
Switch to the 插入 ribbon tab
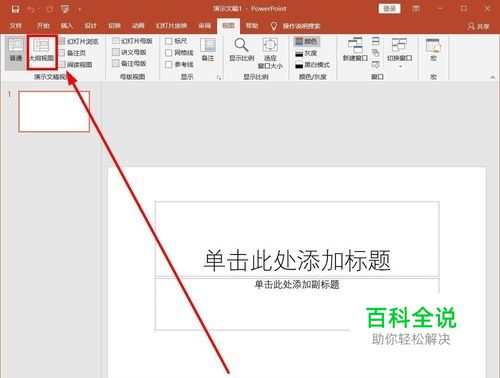click(x=67, y=26)
